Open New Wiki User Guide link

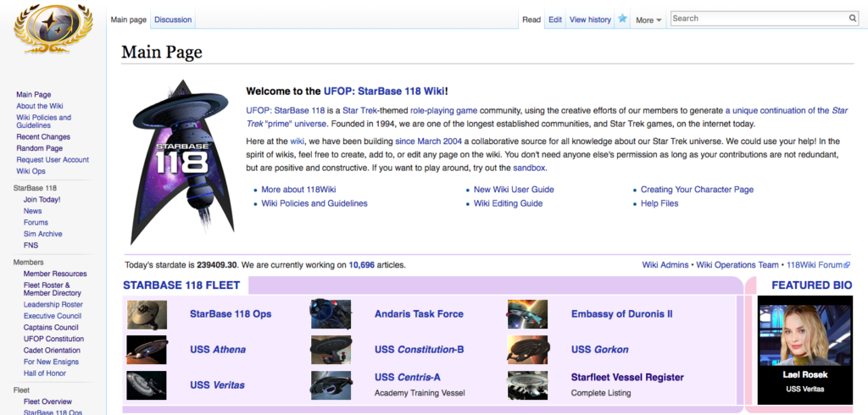point(514,189)
